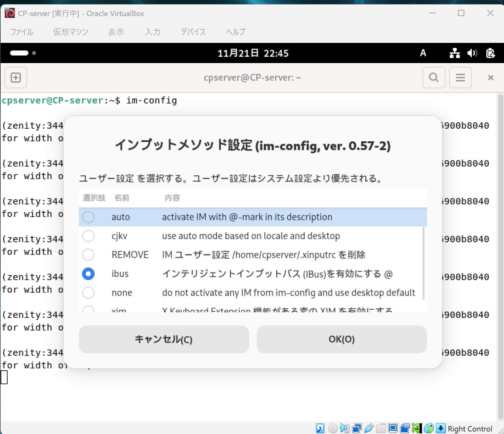
Task: Click the input method list scrollbar
Action: coord(423,263)
